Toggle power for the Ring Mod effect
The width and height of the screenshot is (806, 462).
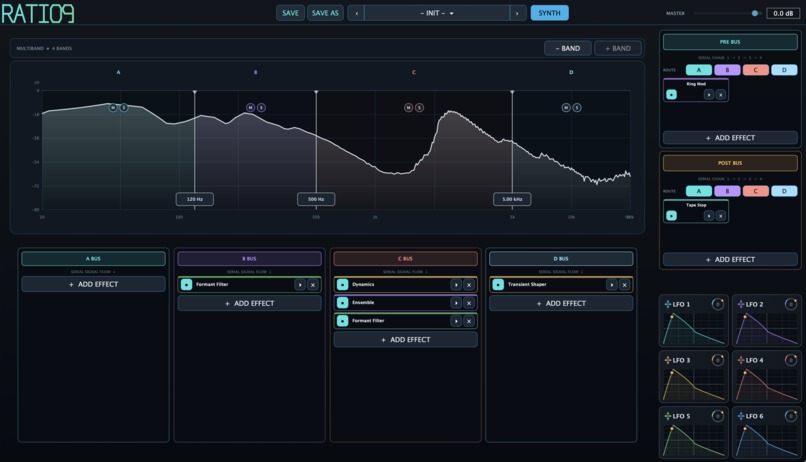[x=671, y=95]
